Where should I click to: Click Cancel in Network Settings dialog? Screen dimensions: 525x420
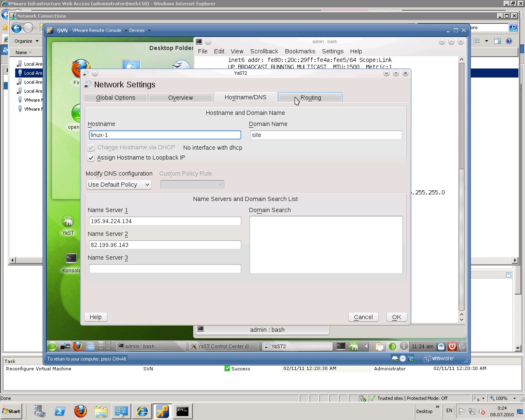[x=363, y=317]
